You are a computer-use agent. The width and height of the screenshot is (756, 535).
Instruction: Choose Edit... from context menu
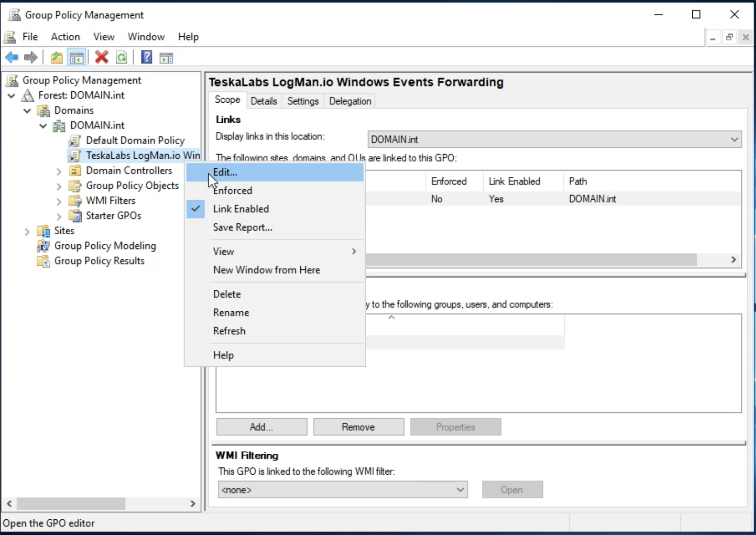(275, 172)
